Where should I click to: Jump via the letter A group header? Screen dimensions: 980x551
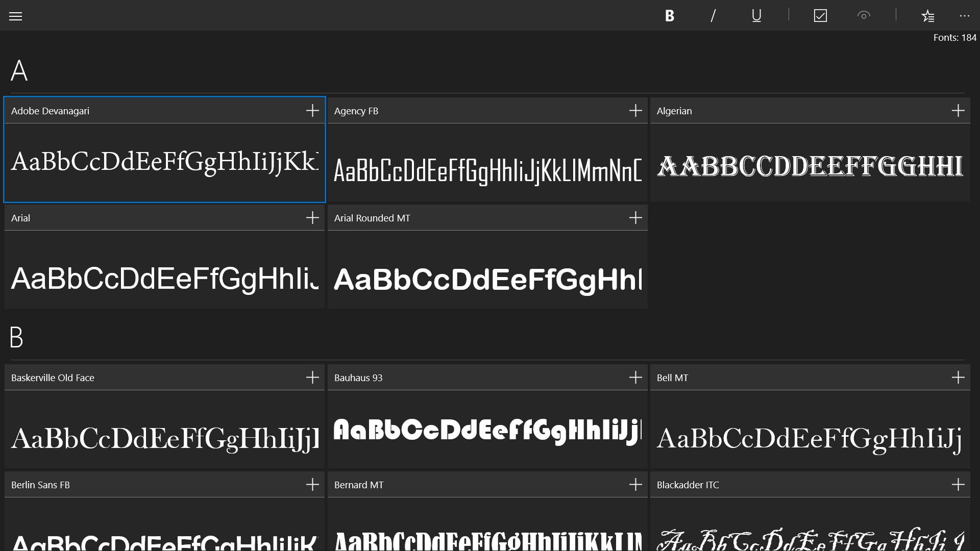19,71
